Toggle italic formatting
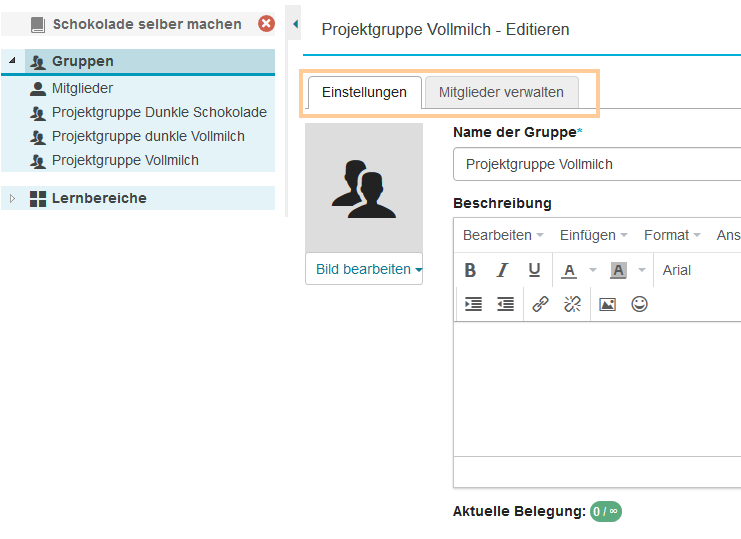741x539 pixels. tap(502, 270)
